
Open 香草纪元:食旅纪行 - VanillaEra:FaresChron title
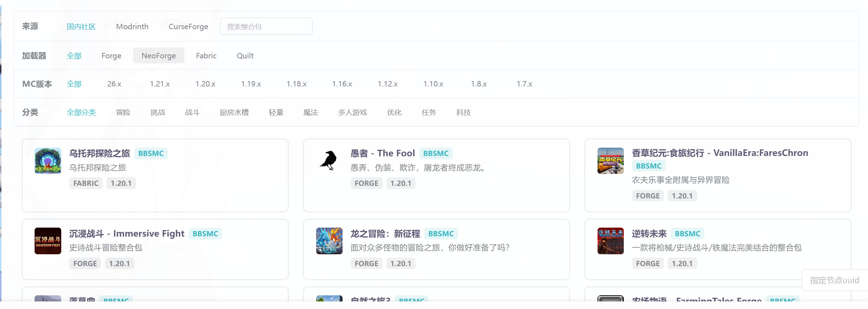pos(720,153)
